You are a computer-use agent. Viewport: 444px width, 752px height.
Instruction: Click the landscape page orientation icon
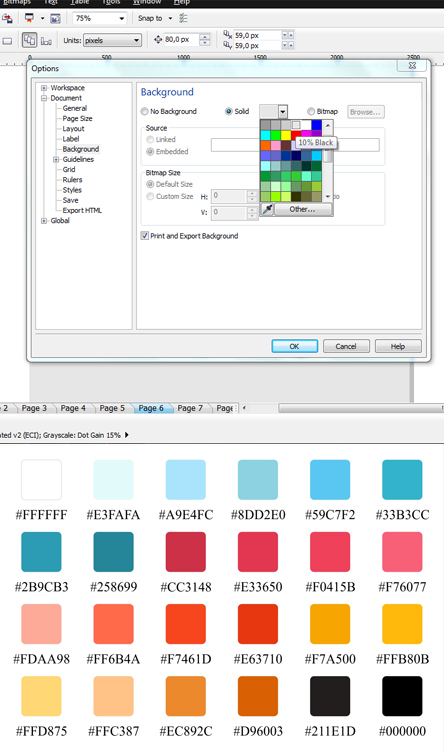click(7, 41)
